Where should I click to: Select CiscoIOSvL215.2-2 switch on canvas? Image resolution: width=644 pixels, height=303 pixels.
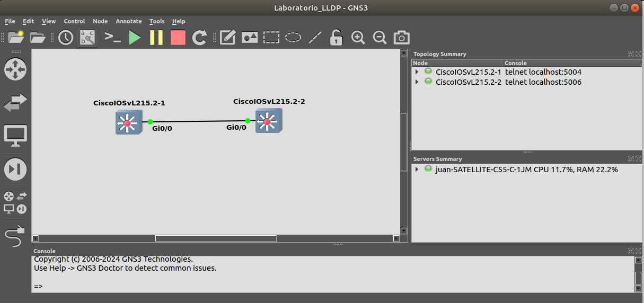click(269, 121)
